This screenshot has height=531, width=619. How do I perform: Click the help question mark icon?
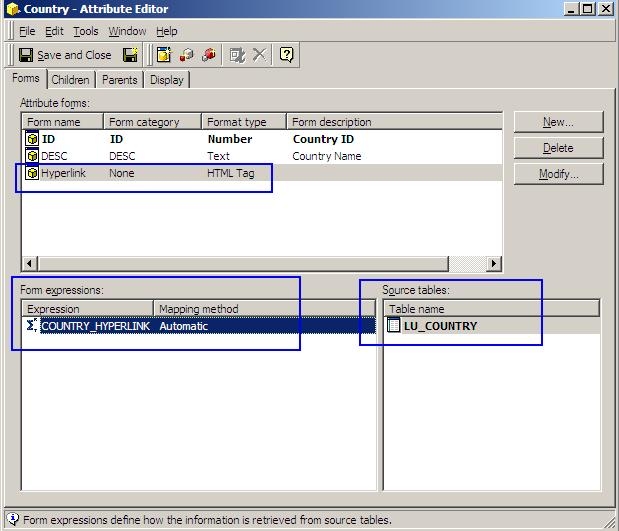click(287, 55)
